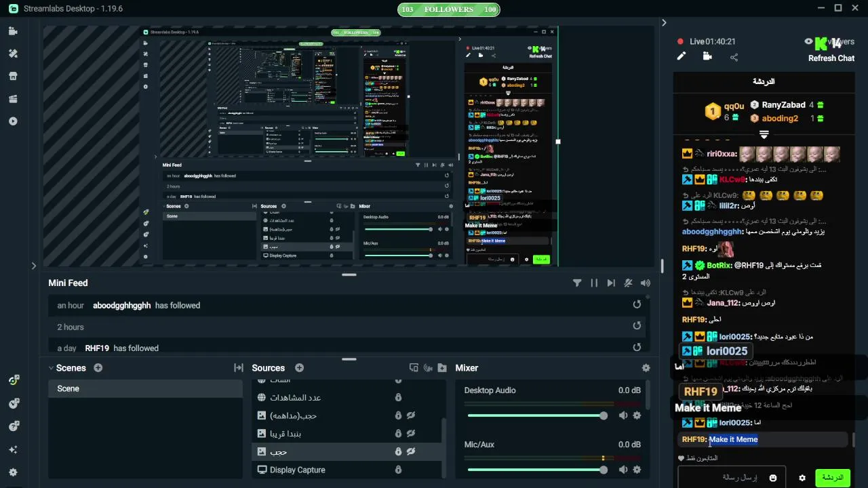Image resolution: width=868 pixels, height=488 pixels.
Task: Toggle visibility of the بنبدا قريبا source
Action: coord(411,434)
